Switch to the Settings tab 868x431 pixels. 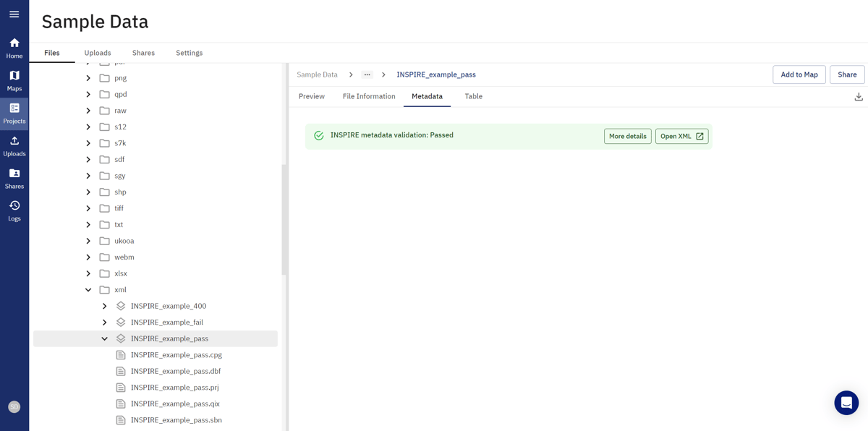pyautogui.click(x=189, y=53)
